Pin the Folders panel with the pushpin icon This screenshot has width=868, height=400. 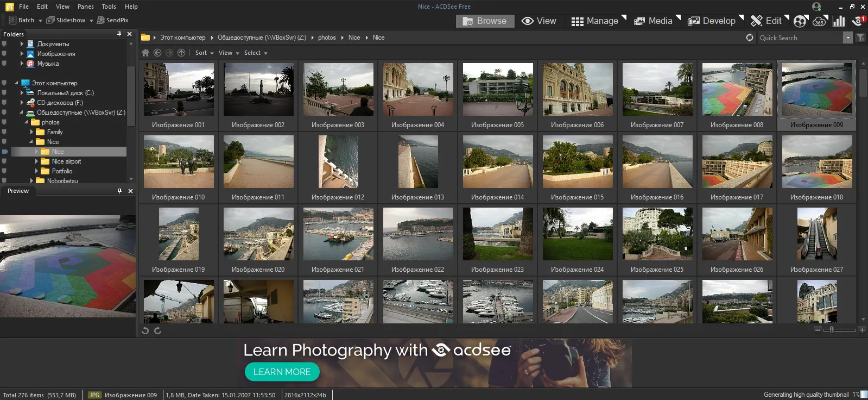(119, 34)
